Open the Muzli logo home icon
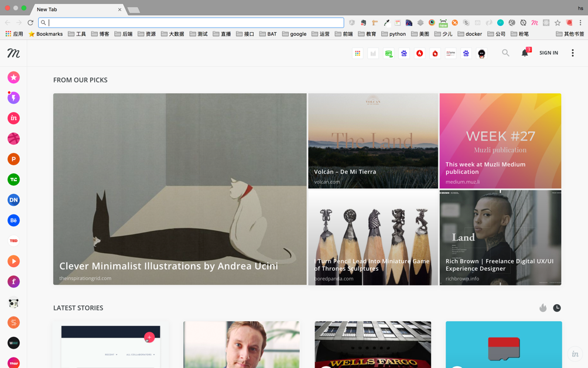This screenshot has width=588, height=368. (13, 53)
